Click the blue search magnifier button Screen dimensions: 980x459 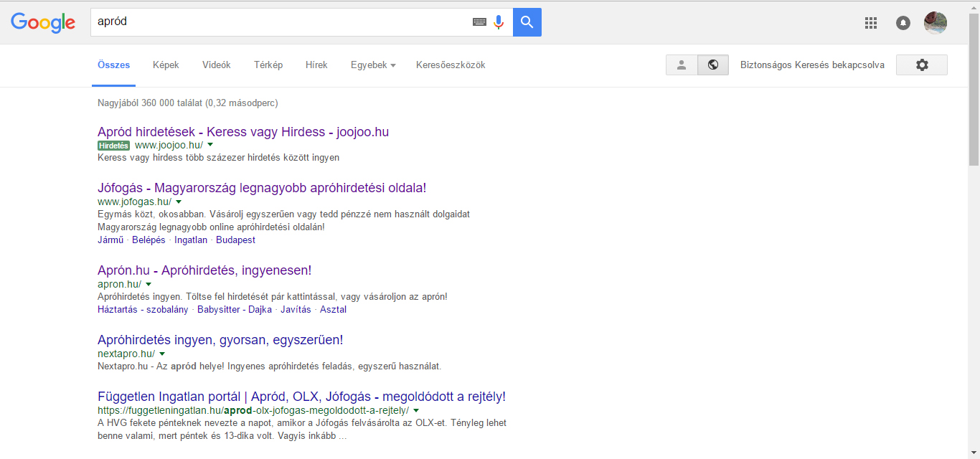tap(527, 22)
